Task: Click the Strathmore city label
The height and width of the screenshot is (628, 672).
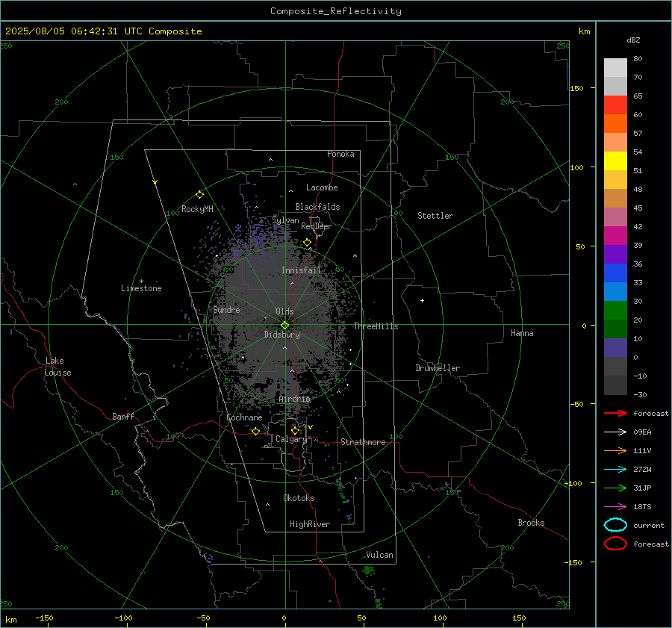Action: click(x=363, y=442)
